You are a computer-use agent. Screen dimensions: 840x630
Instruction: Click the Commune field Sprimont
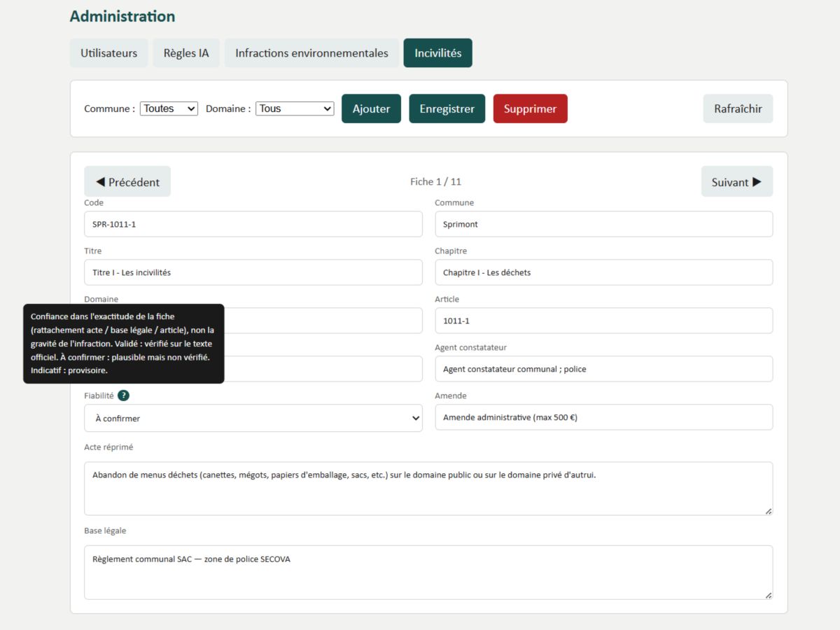point(604,224)
